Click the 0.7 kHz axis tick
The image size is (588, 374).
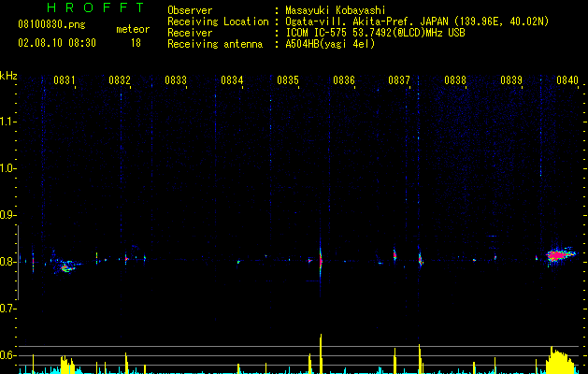click(x=8, y=309)
